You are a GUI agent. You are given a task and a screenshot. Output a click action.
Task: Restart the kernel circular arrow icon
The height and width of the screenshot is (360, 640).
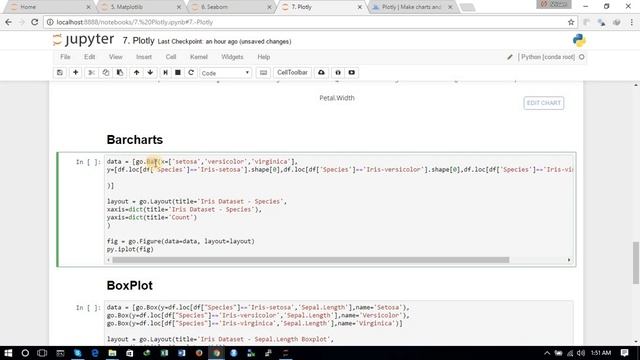click(x=191, y=73)
